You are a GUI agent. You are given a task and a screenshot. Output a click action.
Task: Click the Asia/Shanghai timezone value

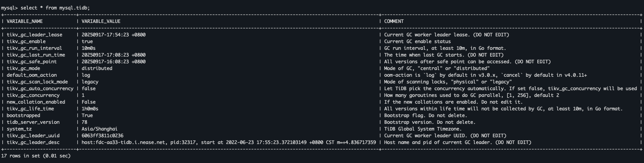pyautogui.click(x=100, y=129)
